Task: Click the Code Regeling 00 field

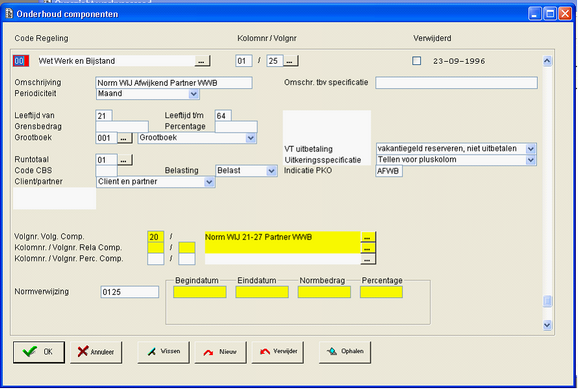Action: click(x=21, y=61)
